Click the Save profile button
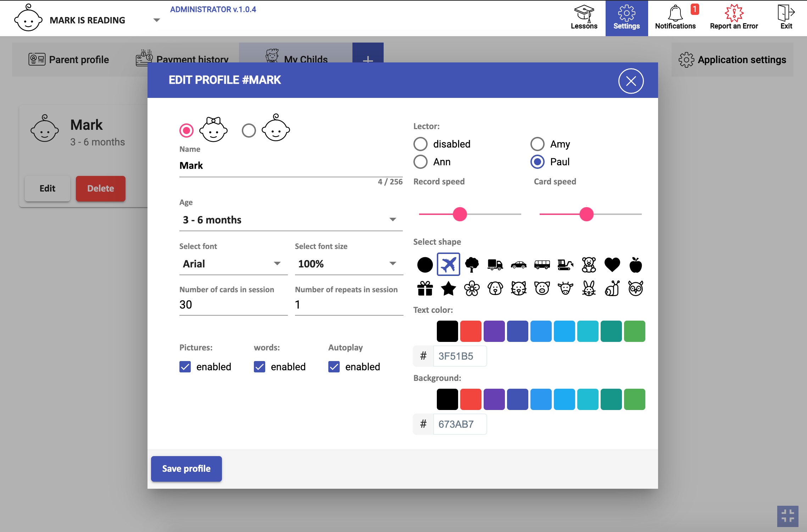This screenshot has height=532, width=807. (186, 469)
